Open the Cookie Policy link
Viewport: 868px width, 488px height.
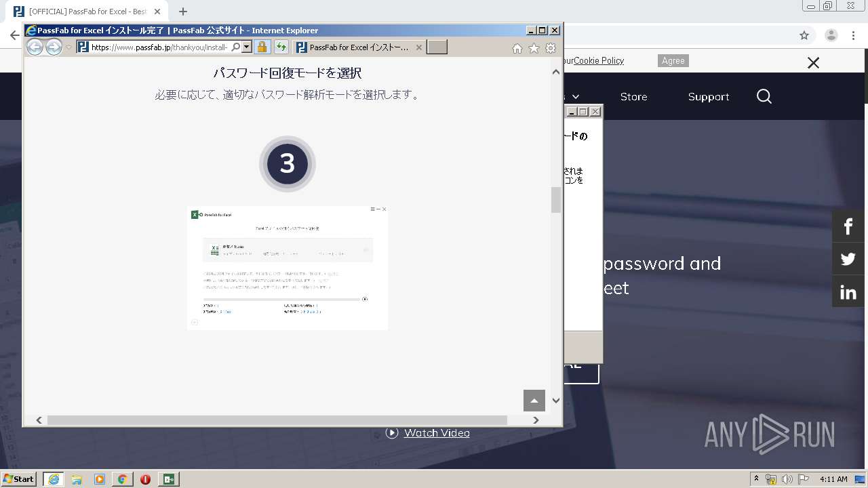599,60
